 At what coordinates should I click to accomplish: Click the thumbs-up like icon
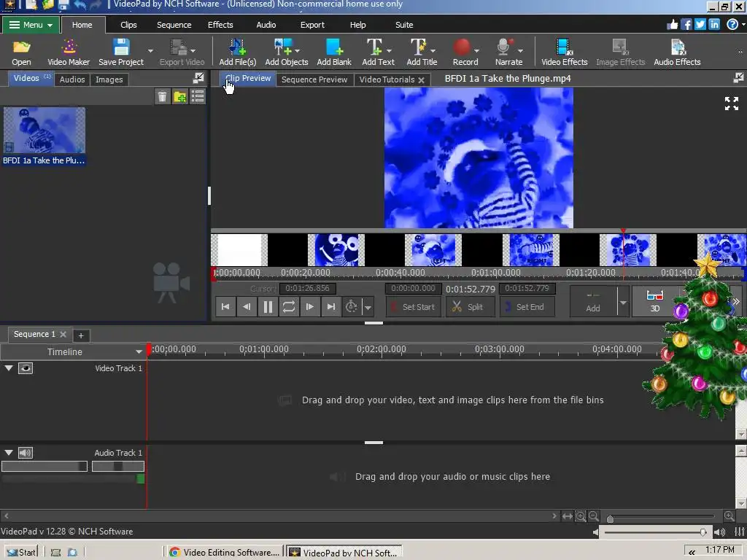pyautogui.click(x=672, y=24)
